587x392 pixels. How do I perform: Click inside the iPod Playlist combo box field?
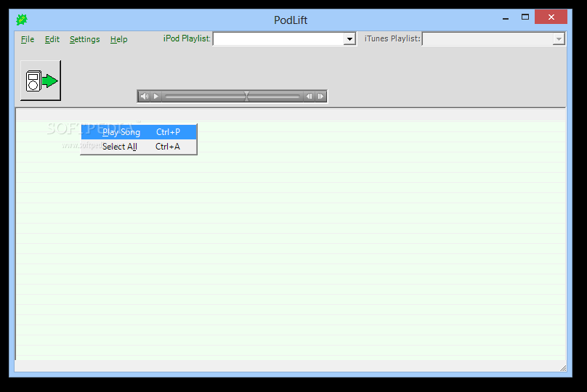(x=278, y=39)
